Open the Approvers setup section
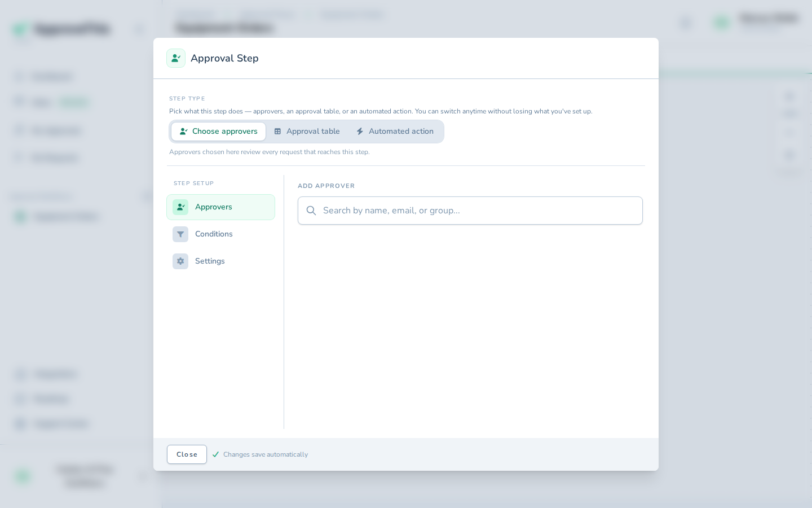Viewport: 812px width, 508px height. 220,207
